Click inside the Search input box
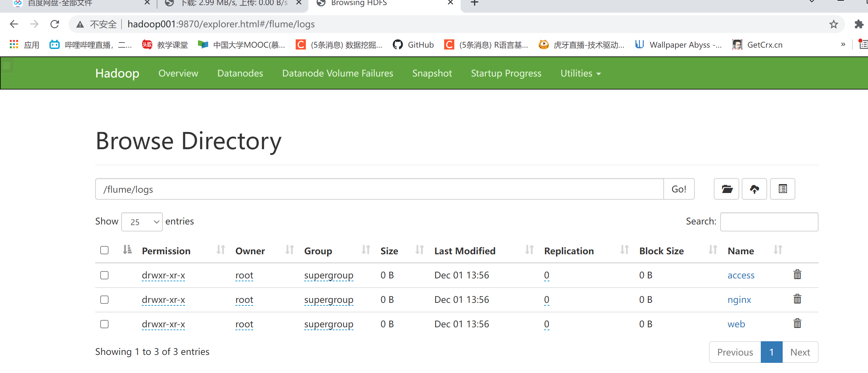 pos(769,222)
